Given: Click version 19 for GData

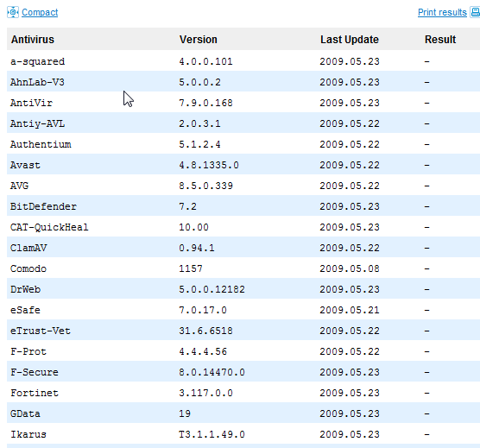Looking at the screenshot, I should pos(185,413).
